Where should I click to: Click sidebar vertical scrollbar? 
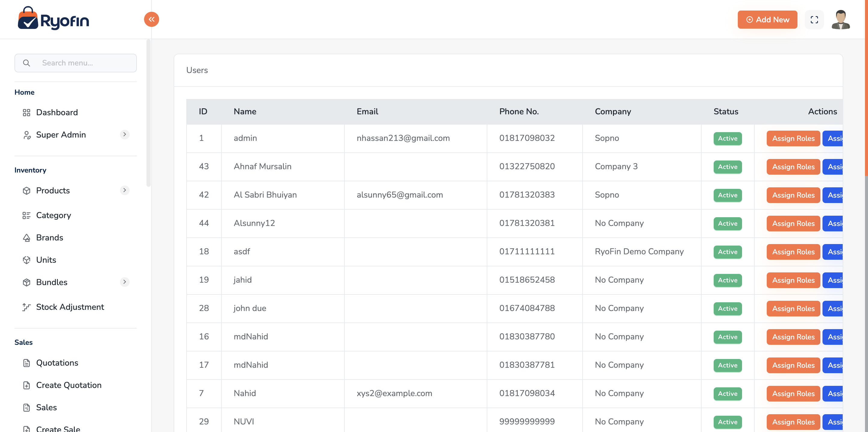148,113
